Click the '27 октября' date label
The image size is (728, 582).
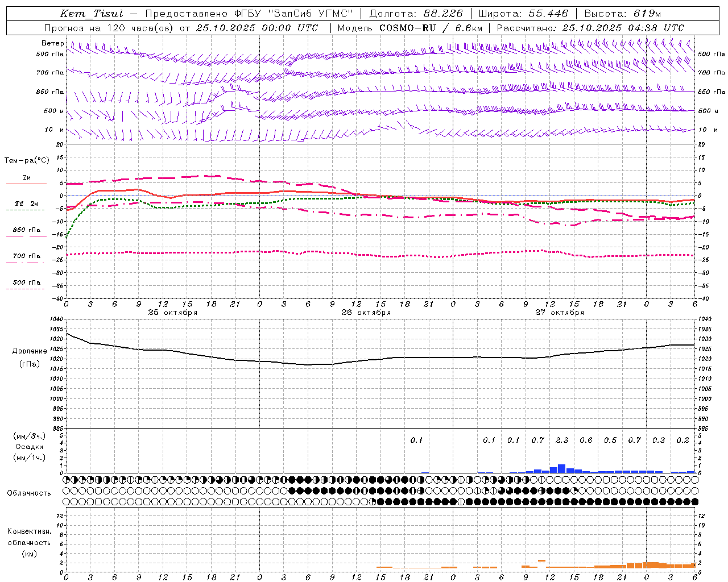(x=560, y=313)
